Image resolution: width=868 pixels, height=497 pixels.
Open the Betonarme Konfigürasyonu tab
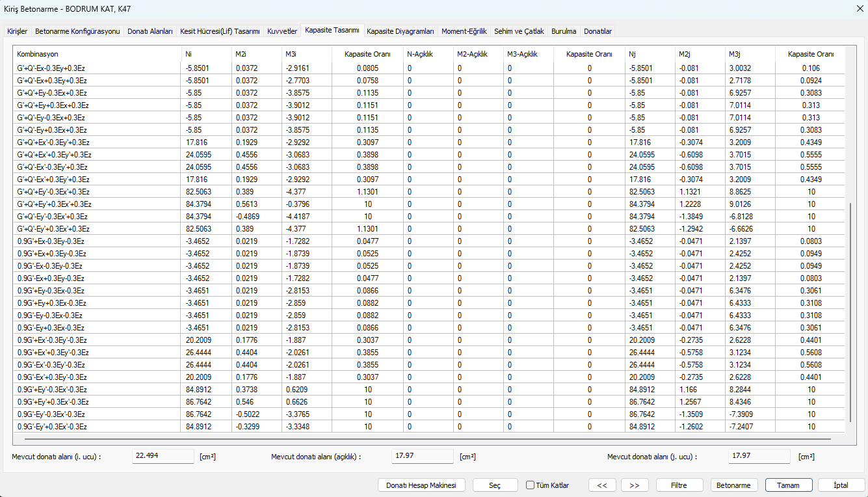click(77, 31)
